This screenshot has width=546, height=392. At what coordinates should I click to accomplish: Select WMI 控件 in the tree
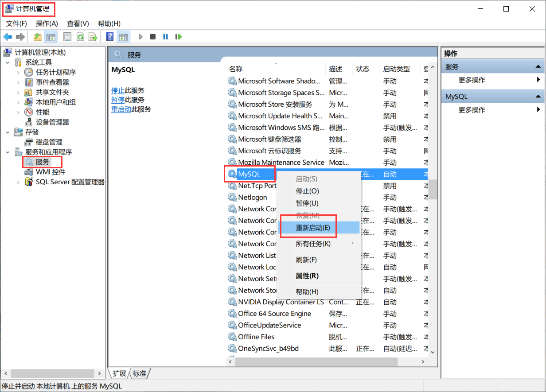[51, 172]
